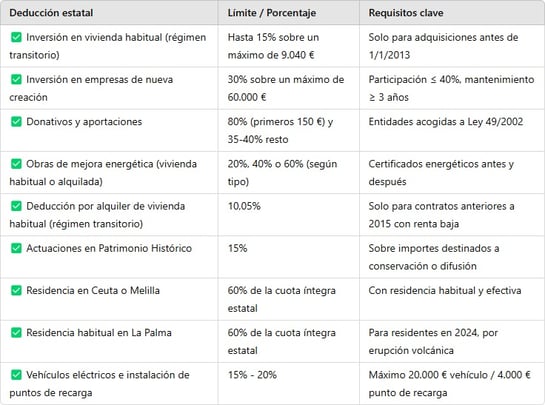The height and width of the screenshot is (405, 545).
Task: Click checkmark beside Residencia habitual en La Palma
Action: coord(16,332)
